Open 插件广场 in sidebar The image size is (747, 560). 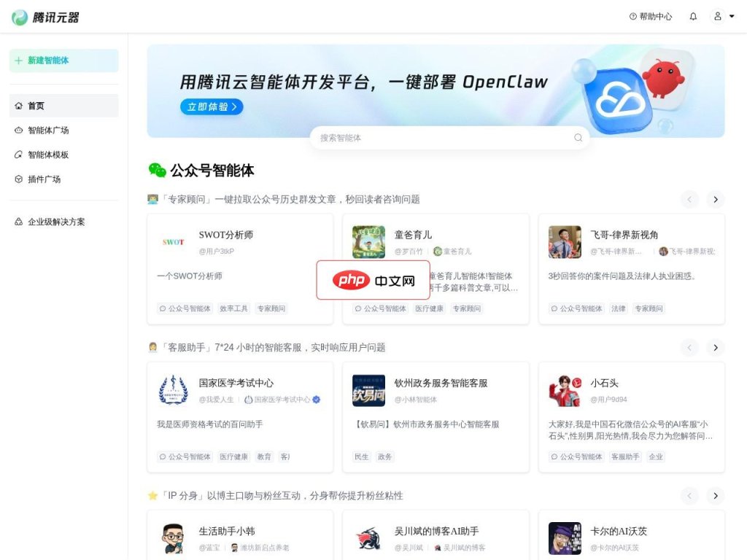64,179
